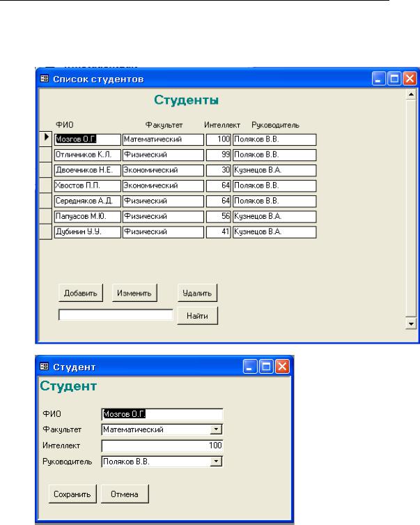Click the intellect value 30 cell

click(219, 170)
